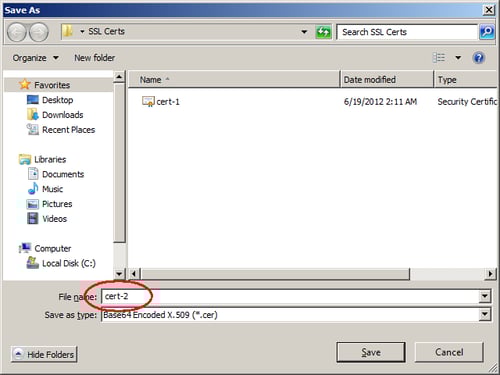Click the change view icon
The image size is (500, 375).
(x=439, y=58)
